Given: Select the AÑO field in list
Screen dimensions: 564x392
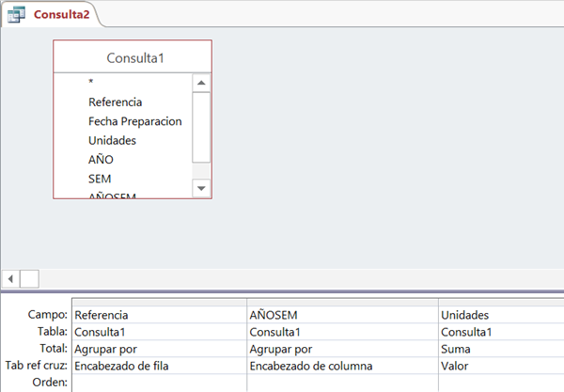Looking at the screenshot, I should [x=101, y=160].
